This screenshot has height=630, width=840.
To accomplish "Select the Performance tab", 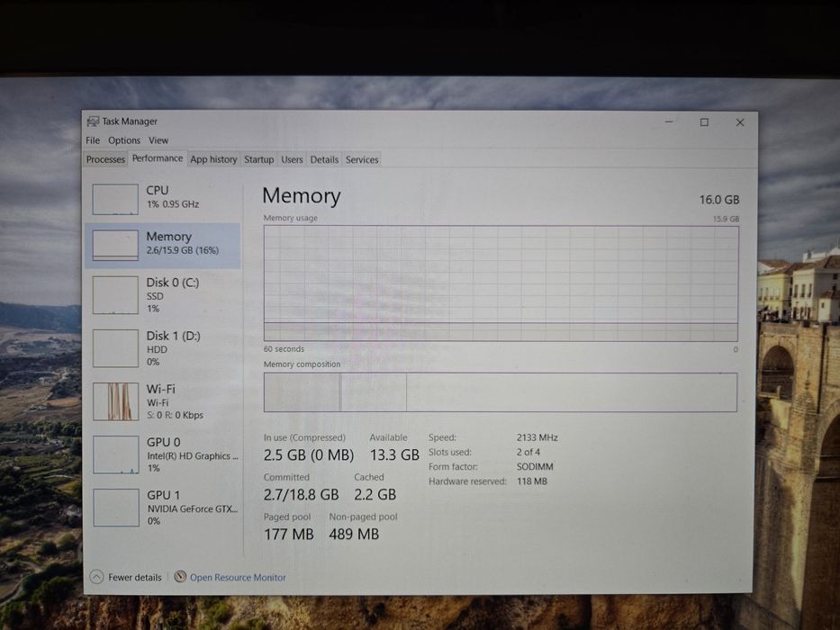I will tap(158, 158).
